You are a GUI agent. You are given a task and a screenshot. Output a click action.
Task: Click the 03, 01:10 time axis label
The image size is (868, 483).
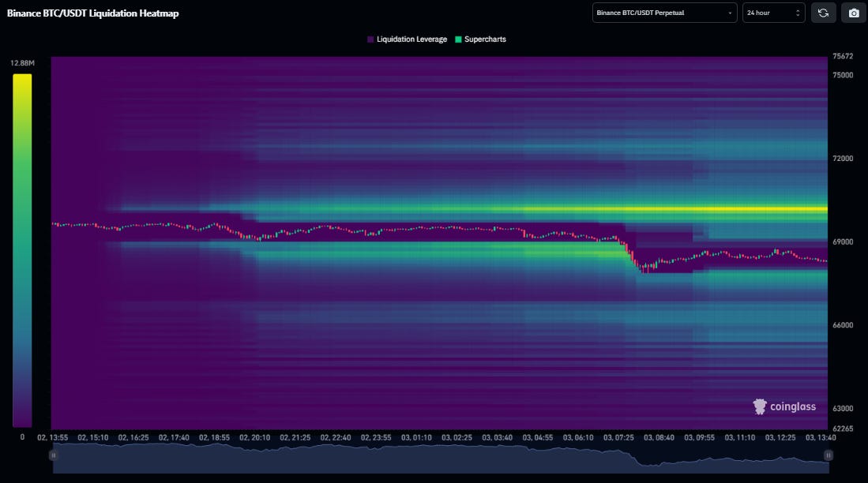point(416,438)
